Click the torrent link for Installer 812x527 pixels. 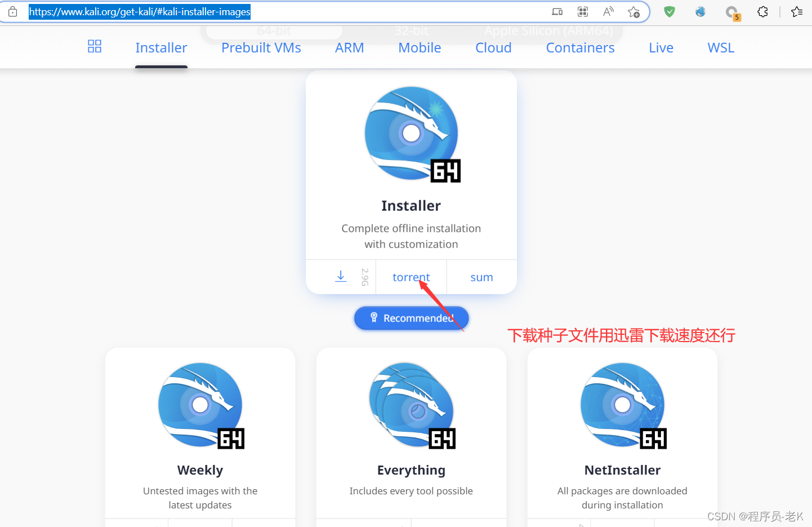[411, 277]
